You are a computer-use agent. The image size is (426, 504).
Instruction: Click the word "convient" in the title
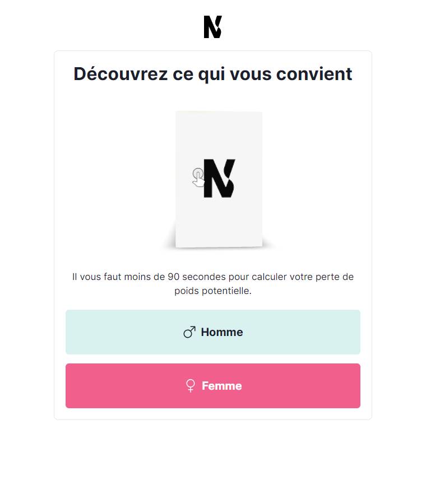coord(314,74)
